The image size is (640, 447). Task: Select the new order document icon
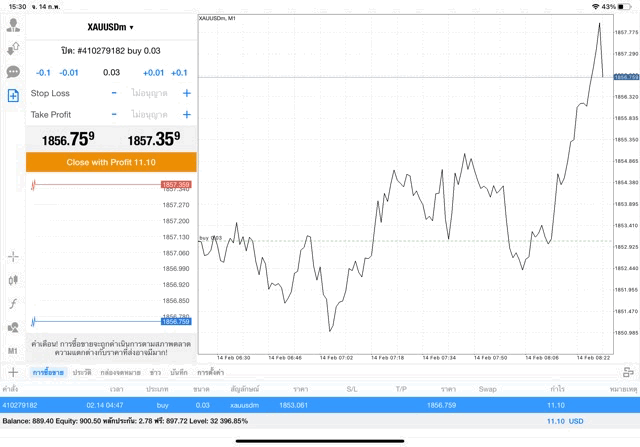pos(13,96)
